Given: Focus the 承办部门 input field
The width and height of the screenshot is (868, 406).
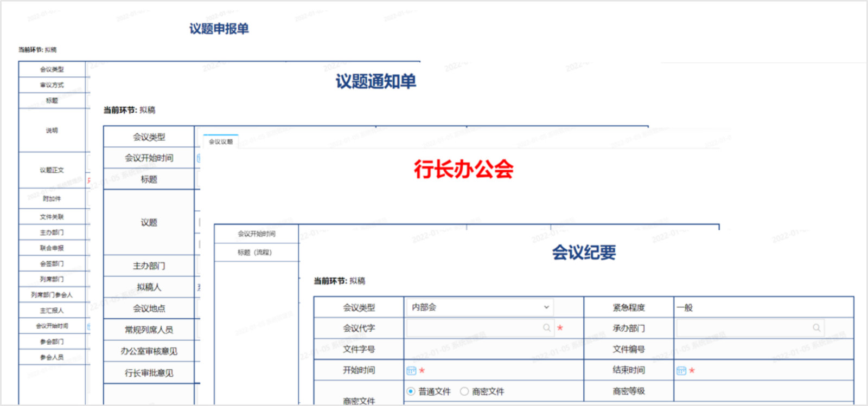Looking at the screenshot, I should [744, 328].
